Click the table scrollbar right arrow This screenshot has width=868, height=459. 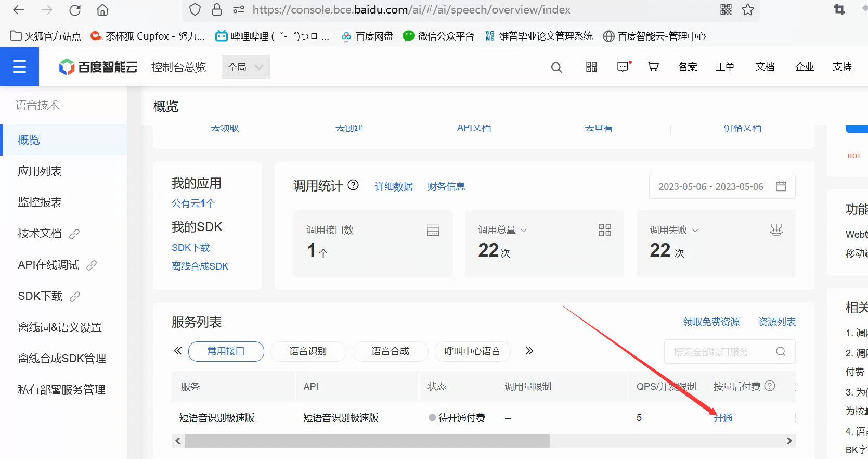tap(789, 441)
